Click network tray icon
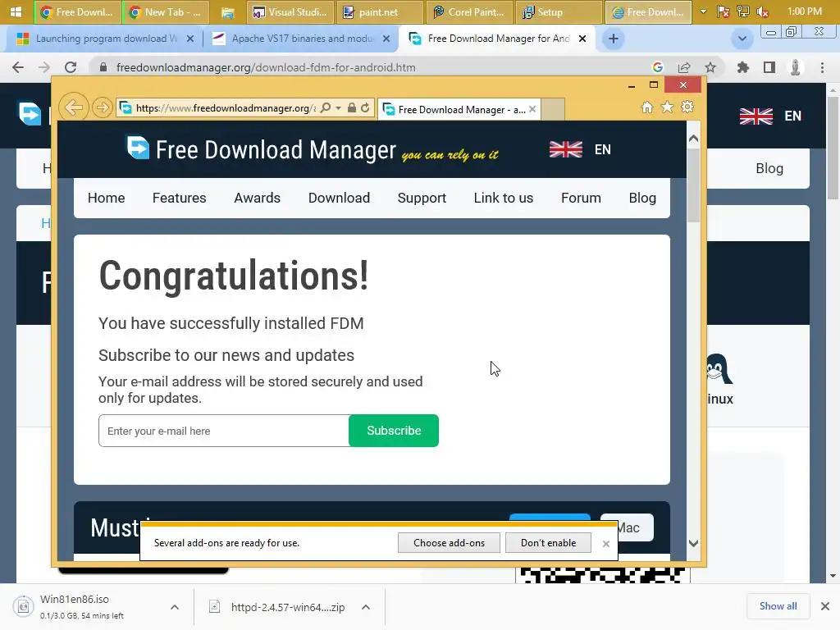 [743, 11]
